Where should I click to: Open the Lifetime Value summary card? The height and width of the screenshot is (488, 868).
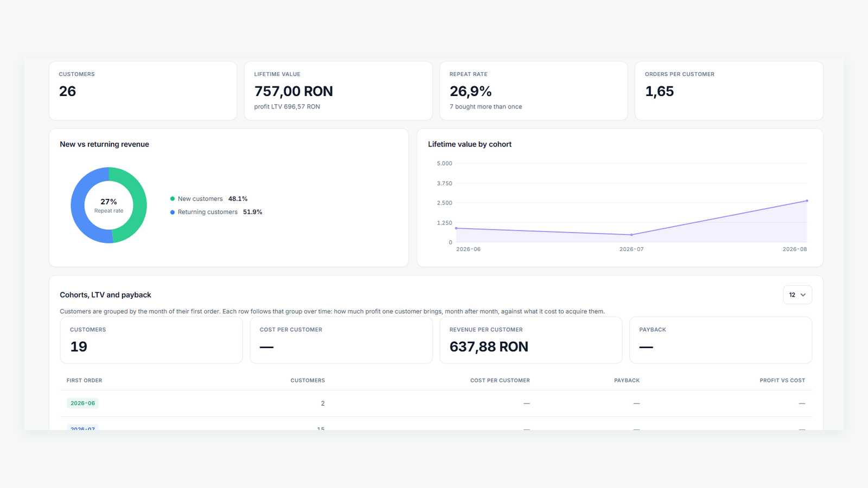(339, 91)
